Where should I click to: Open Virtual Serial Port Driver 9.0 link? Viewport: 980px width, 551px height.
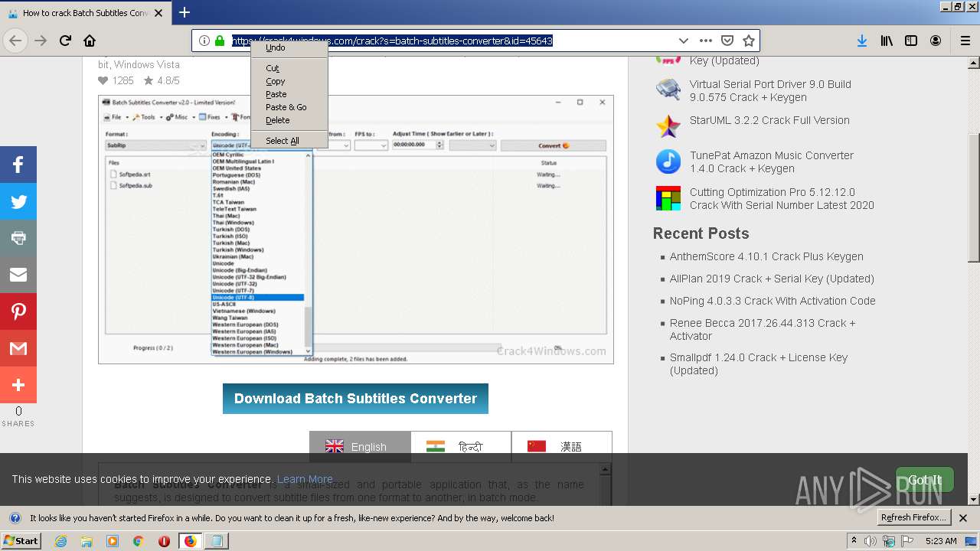click(x=770, y=90)
